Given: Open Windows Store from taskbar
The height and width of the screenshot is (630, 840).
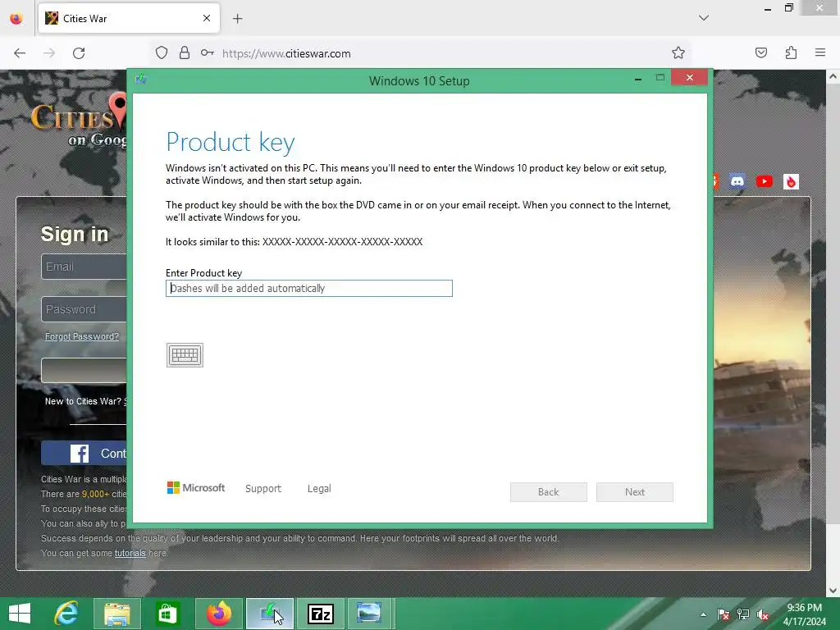Looking at the screenshot, I should (x=167, y=614).
